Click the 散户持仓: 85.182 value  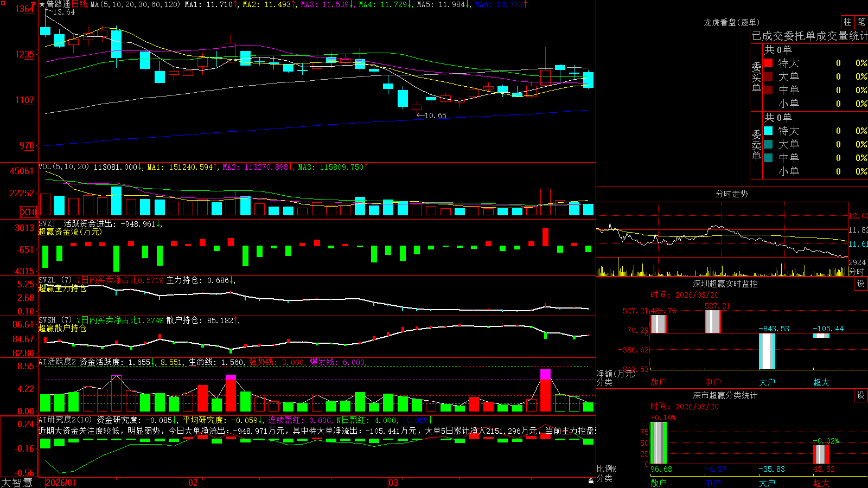[200, 320]
